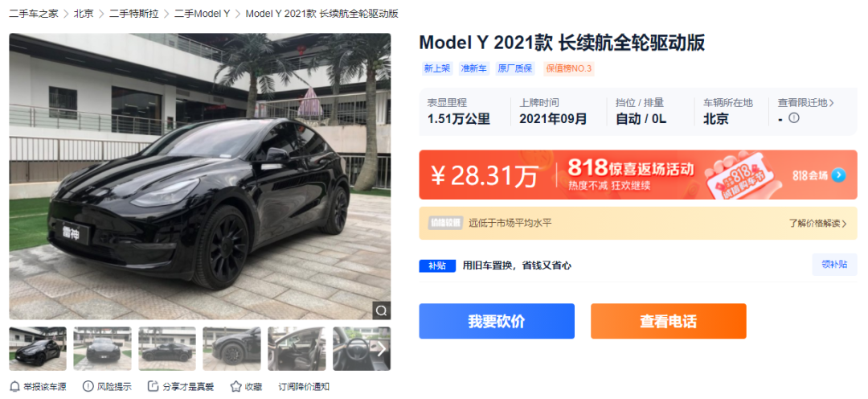868x399 pixels.
Task: Click the 领补贴 button
Action: tap(834, 265)
